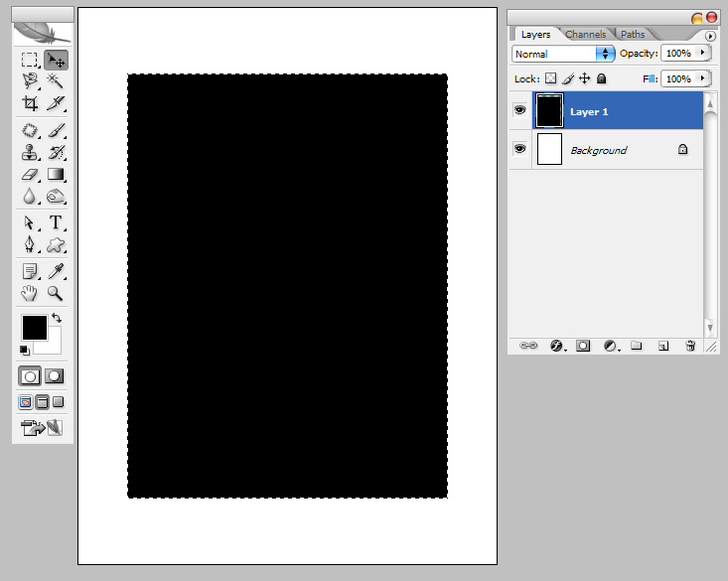Select the Eraser tool
The image size is (728, 581).
click(x=30, y=174)
